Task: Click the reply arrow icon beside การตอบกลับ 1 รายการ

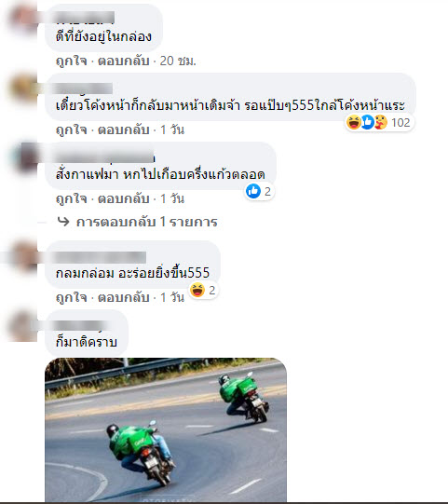Action: pos(63,222)
